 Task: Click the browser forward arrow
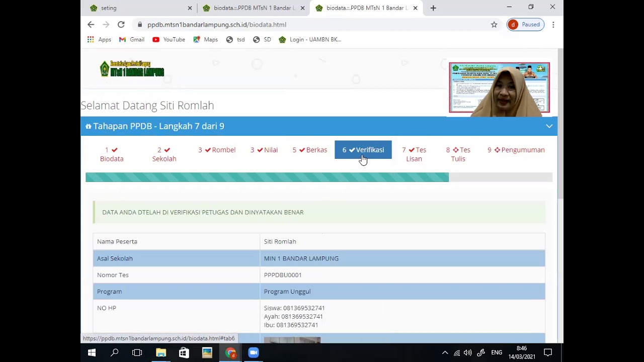tap(106, 25)
